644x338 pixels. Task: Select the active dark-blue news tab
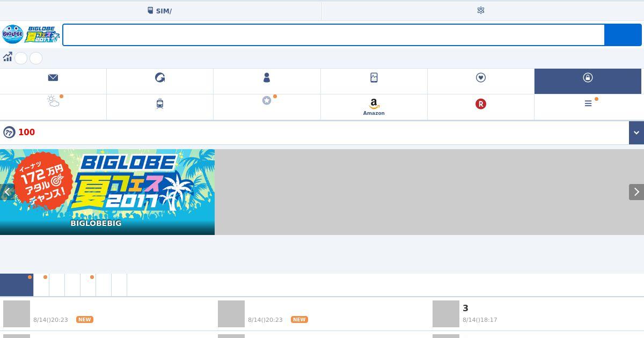click(17, 285)
